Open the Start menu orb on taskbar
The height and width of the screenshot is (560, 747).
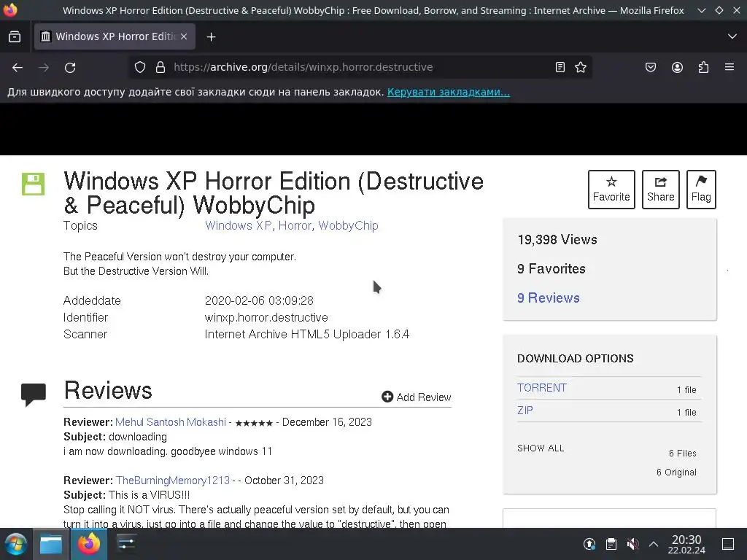point(16,544)
